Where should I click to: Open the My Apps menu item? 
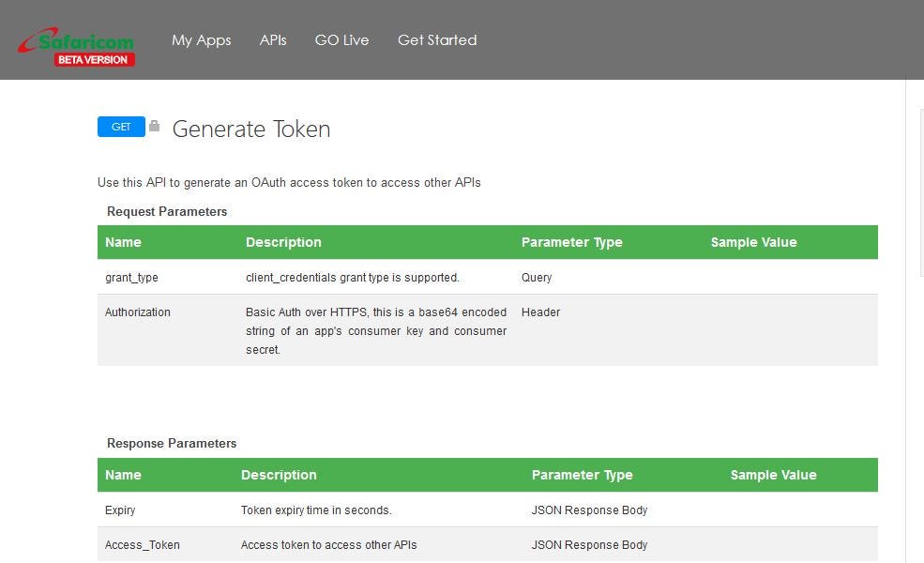tap(201, 39)
